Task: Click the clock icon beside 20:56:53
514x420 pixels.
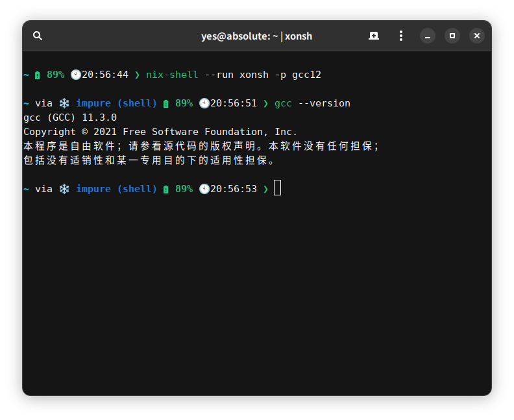Action: 204,189
